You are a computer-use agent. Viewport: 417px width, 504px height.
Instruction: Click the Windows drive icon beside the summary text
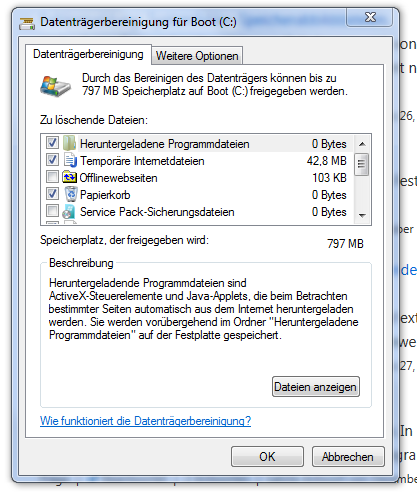tap(55, 86)
